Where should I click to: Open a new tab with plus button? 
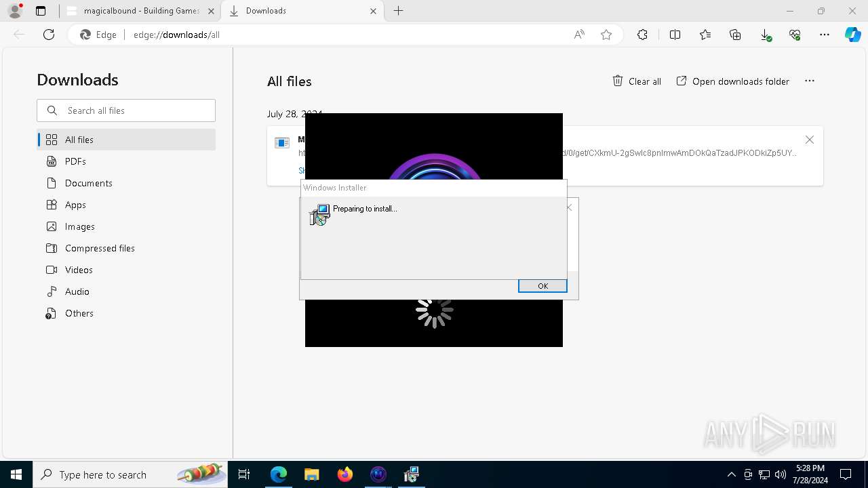point(399,11)
